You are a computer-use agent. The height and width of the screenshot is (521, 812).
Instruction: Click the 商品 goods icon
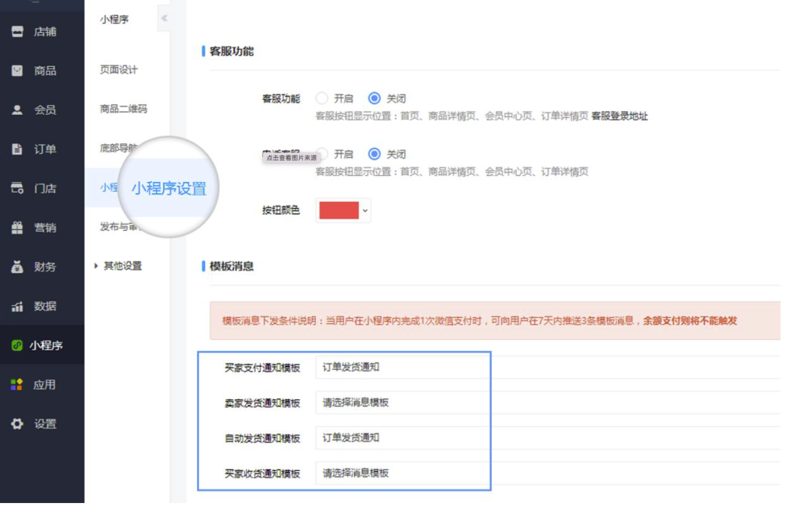[x=17, y=71]
